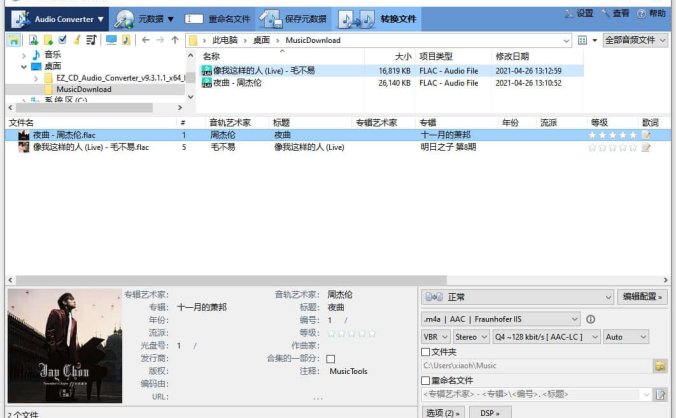Open the 全部音频文件 filter dropdown
Screen dimensions: 676x418
point(635,40)
